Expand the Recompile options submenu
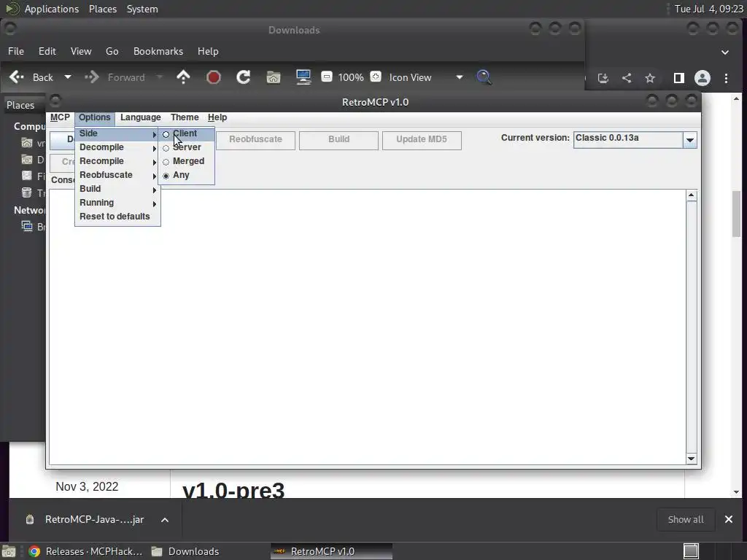This screenshot has height=560, width=747. 117,161
